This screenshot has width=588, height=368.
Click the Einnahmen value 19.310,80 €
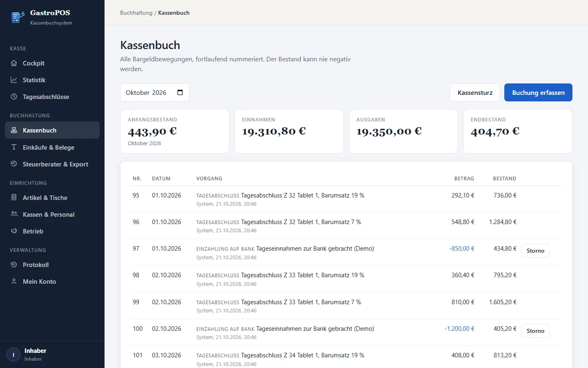tap(274, 131)
